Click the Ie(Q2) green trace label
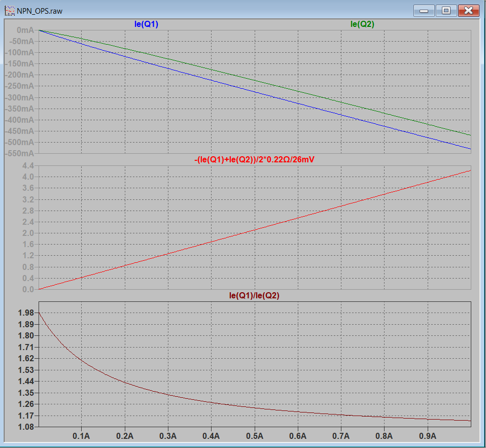Image resolution: width=486 pixels, height=448 pixels. (362, 24)
